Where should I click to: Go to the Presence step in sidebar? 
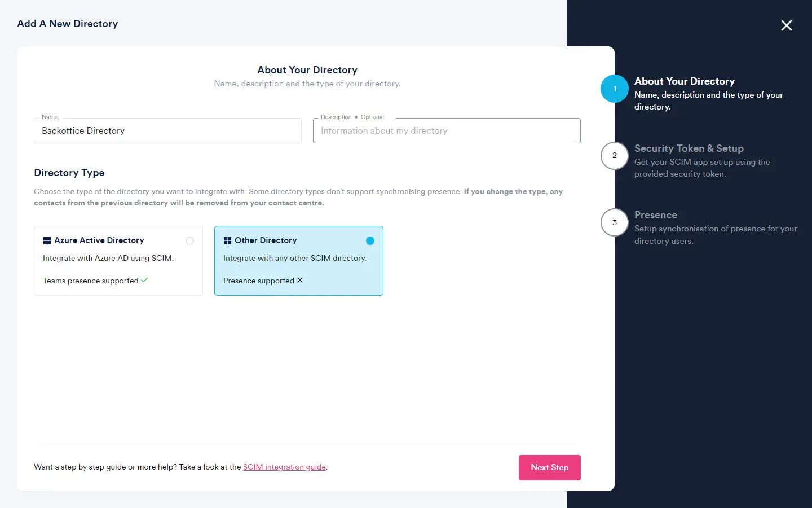click(656, 215)
